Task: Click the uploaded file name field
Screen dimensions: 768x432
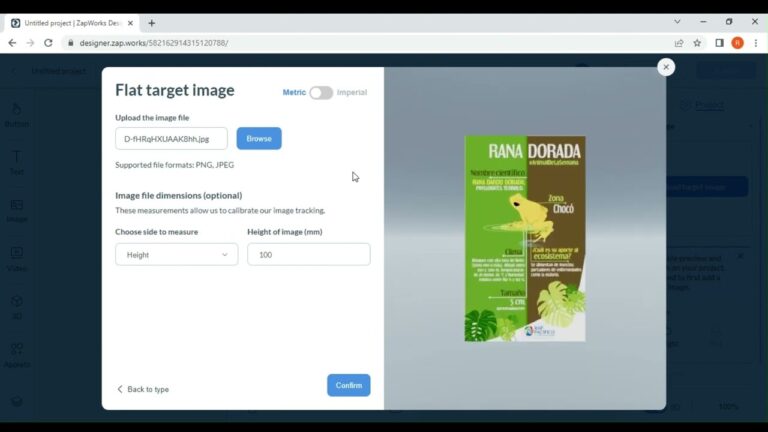Action: click(171, 139)
